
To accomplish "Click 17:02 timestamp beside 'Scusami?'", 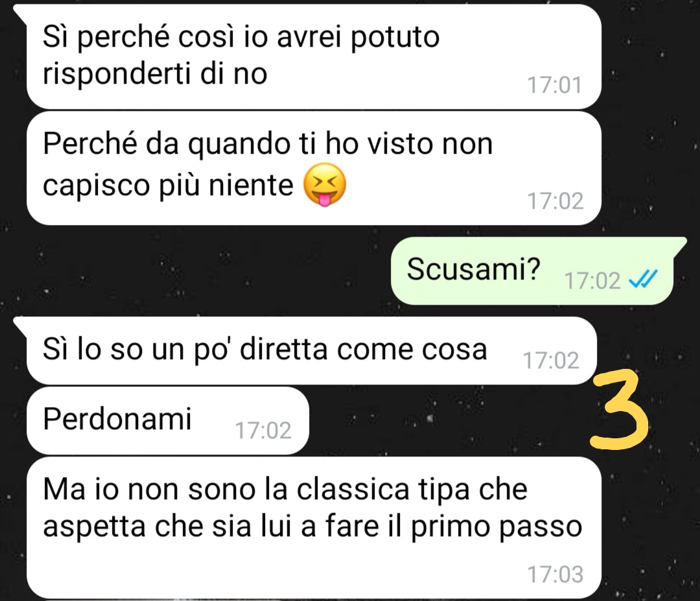I will [x=592, y=281].
